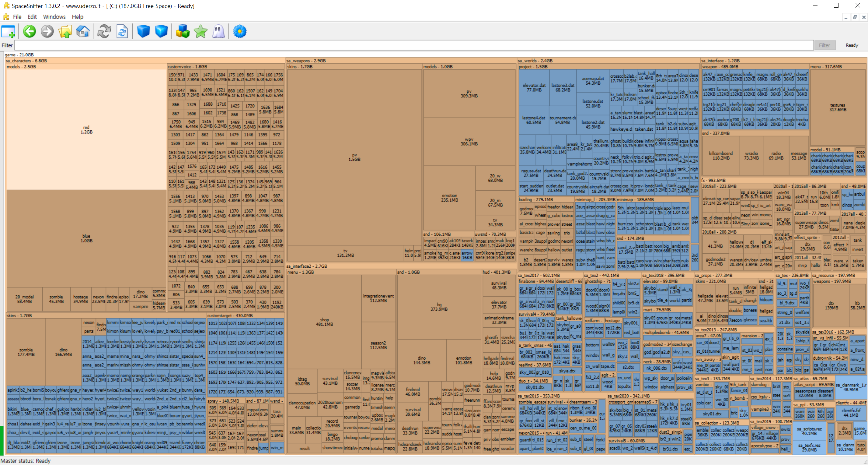Click the page refresh icon
Image resolution: width=868 pixels, height=465 pixels.
(x=122, y=31)
